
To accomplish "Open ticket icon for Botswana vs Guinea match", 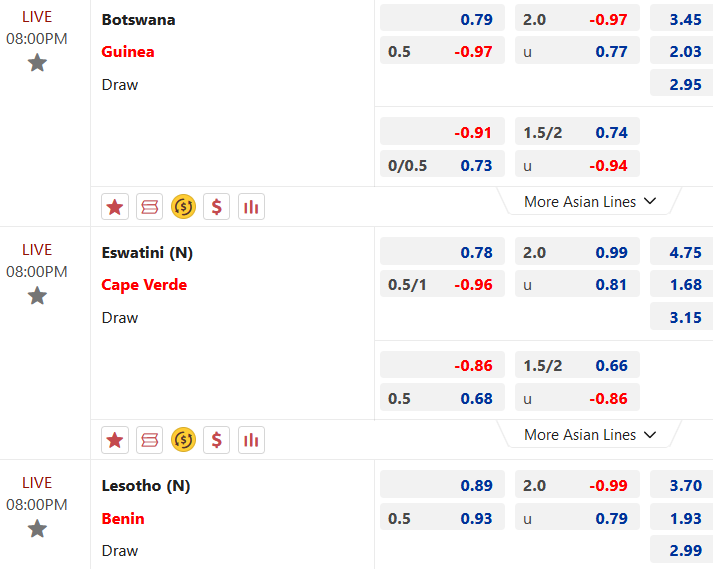I will click(x=149, y=207).
